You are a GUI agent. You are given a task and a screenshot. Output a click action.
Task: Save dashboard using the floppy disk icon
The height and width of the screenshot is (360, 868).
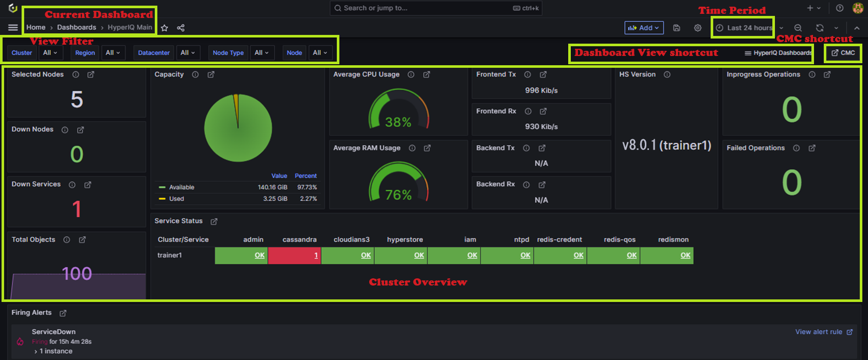[677, 28]
